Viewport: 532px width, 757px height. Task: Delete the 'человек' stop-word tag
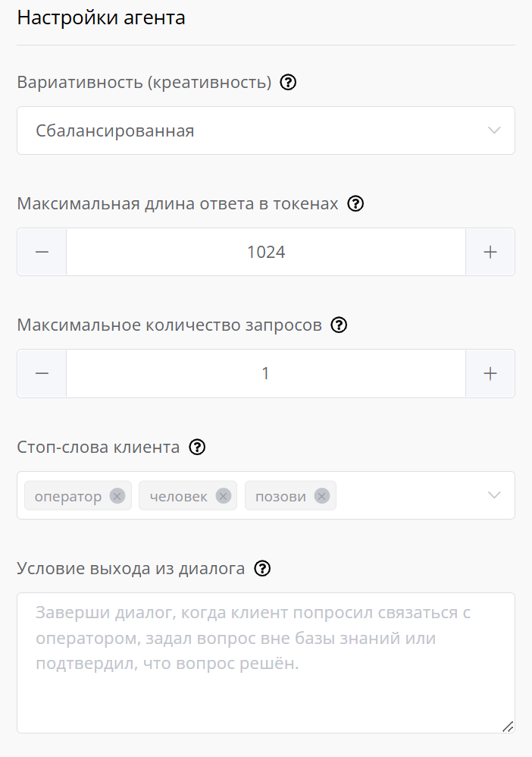coord(223,496)
